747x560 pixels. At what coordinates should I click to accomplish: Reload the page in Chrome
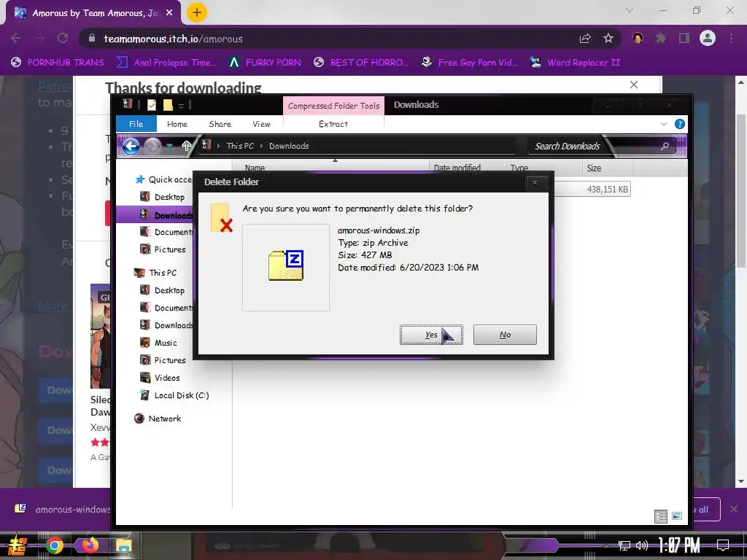click(63, 38)
